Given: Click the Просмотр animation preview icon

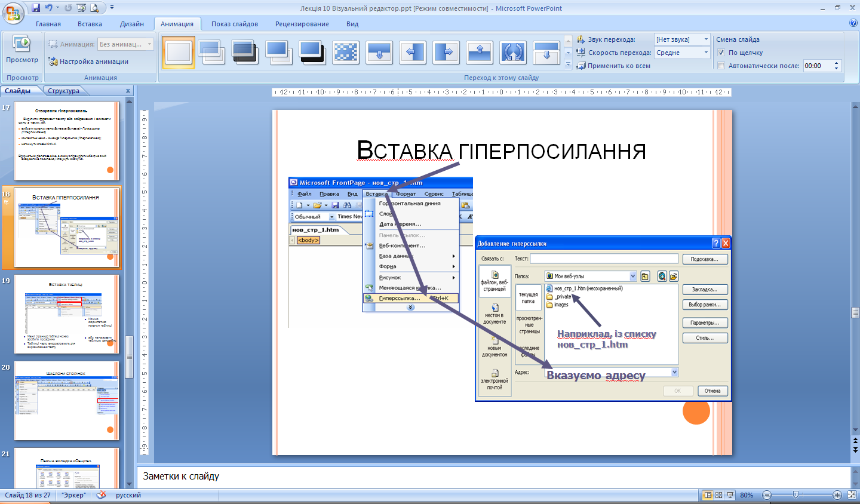Looking at the screenshot, I should coord(21,45).
